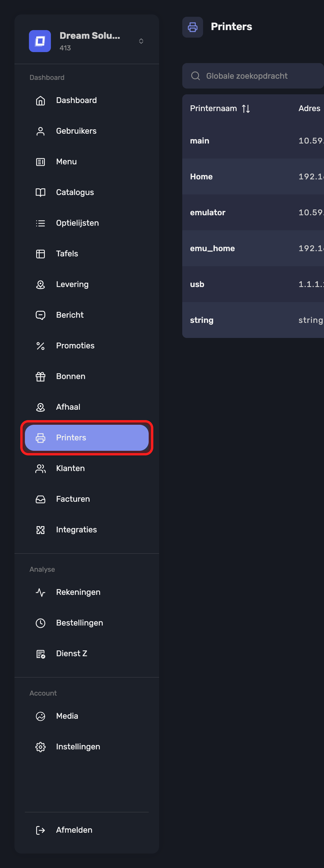Expand the Dream Solutions organization switcher
This screenshot has width=324, height=868.
(x=141, y=41)
